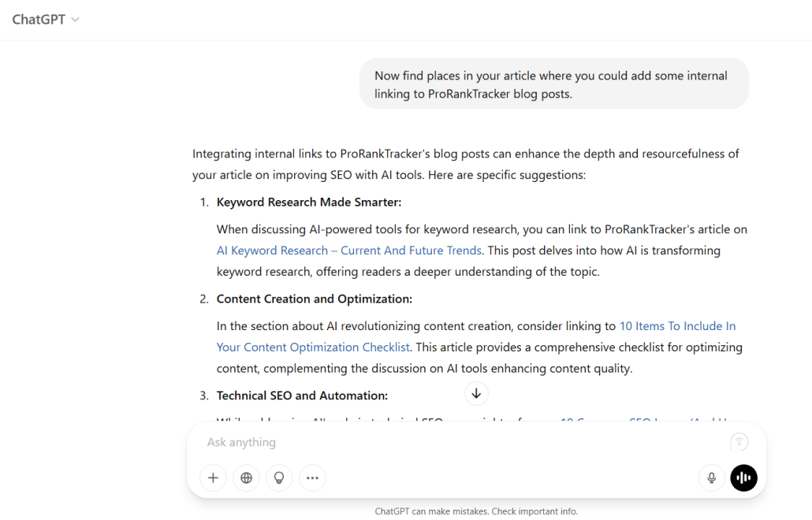Start dictation with microphone icon
This screenshot has height=520, width=812.
[712, 477]
